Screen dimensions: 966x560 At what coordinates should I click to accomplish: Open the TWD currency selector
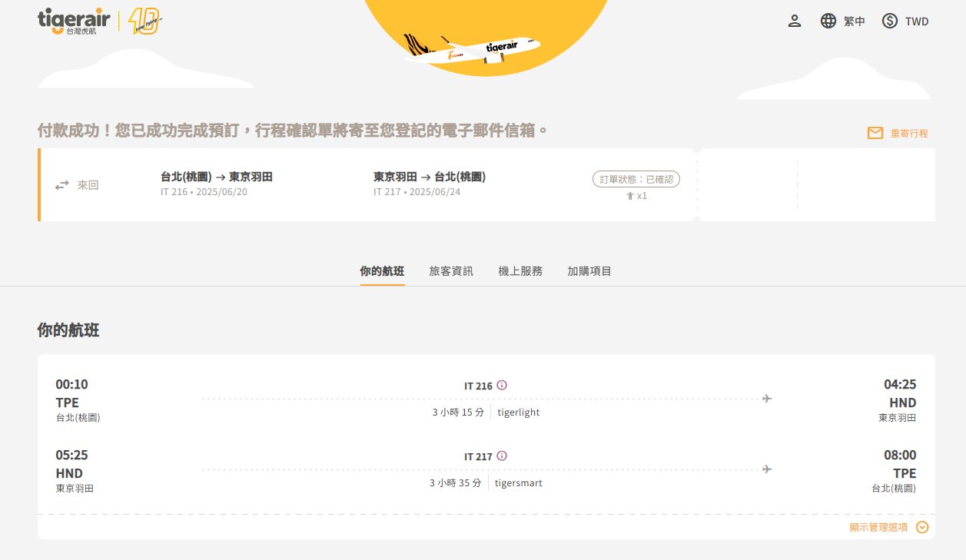pyautogui.click(x=917, y=22)
